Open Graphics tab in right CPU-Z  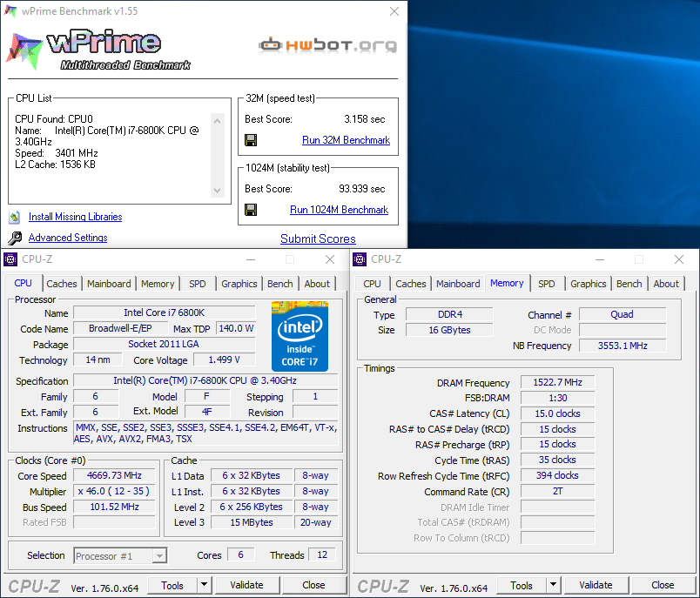589,284
